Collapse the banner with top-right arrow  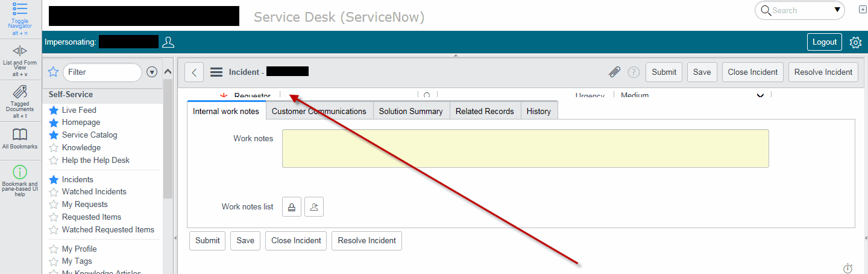863,10
